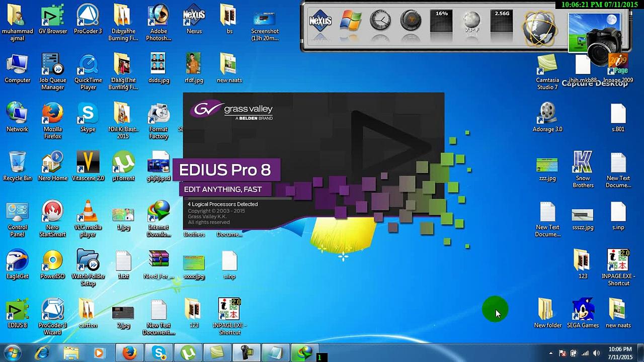Screen dimensions: 644x362
Task: Select the muhammad ajmal user folder
Action: (x=17, y=23)
